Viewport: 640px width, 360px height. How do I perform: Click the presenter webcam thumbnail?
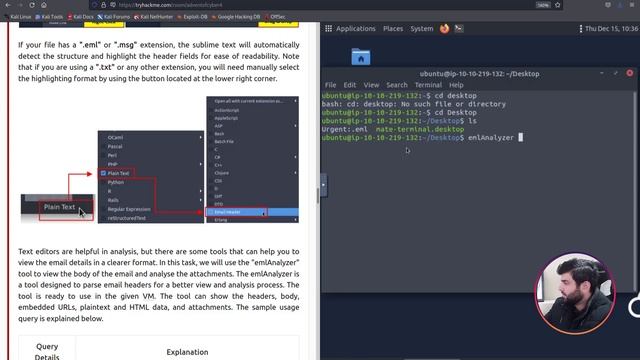[x=575, y=293]
